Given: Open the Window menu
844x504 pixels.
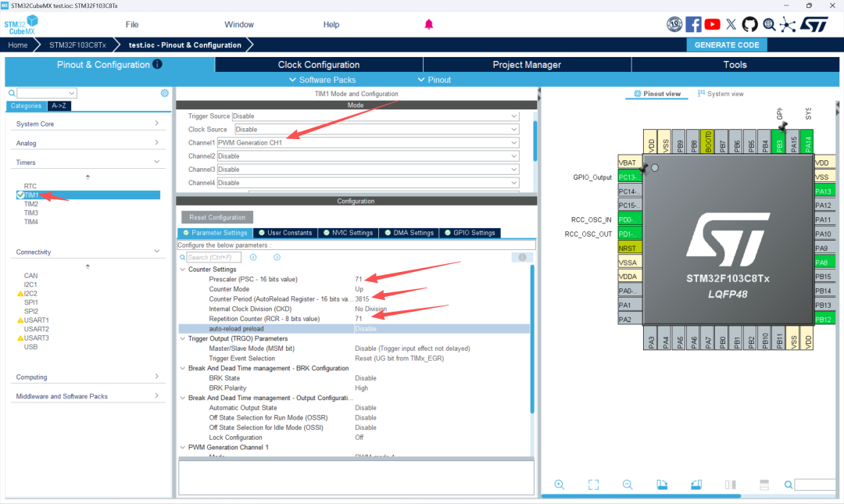Looking at the screenshot, I should click(x=239, y=24).
